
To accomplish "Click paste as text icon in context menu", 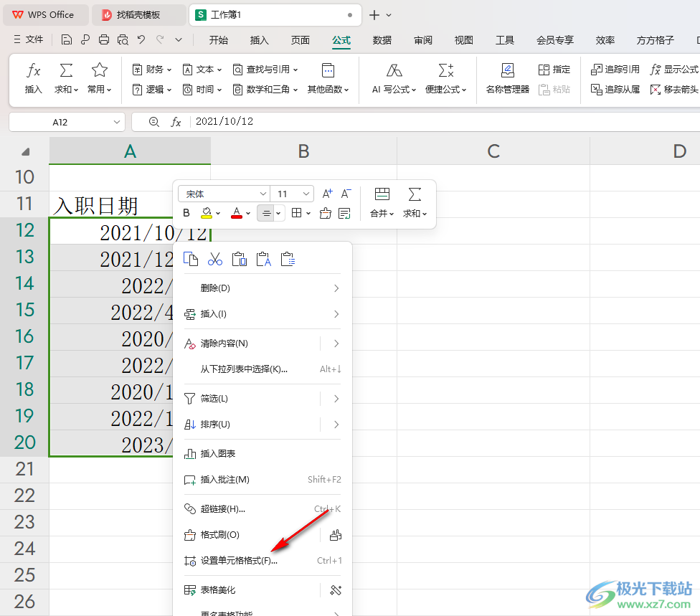I will [263, 259].
